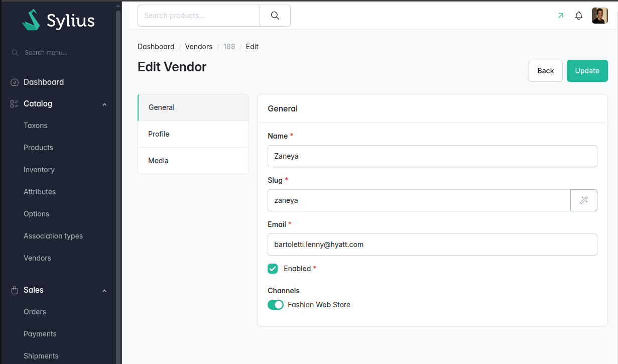
Task: Click the Update button
Action: 587,71
